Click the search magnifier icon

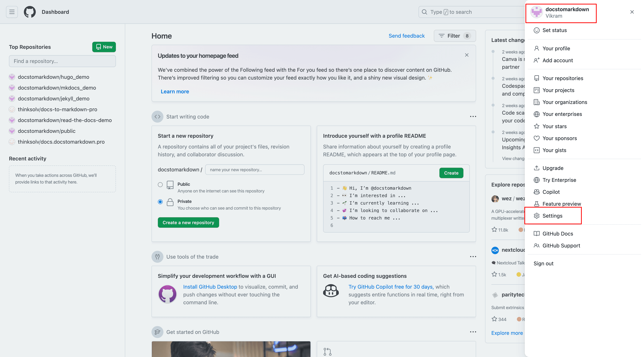(424, 12)
